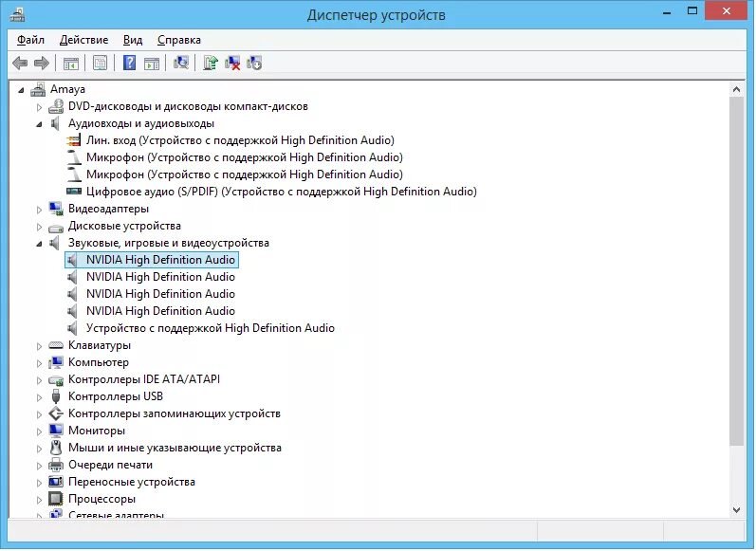The height and width of the screenshot is (551, 756).
Task: Open Properties via the toolbar icon
Action: pos(100,64)
